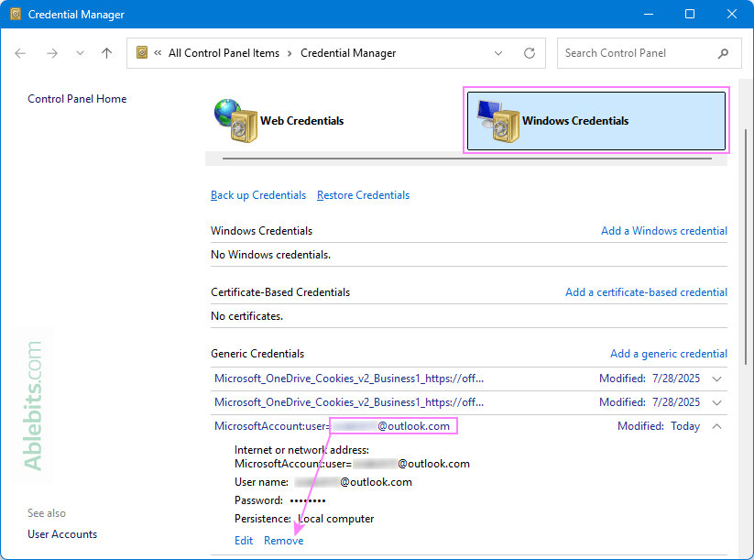This screenshot has width=754, height=560.
Task: Edit the MicrosoftAccount credential
Action: pyautogui.click(x=244, y=541)
